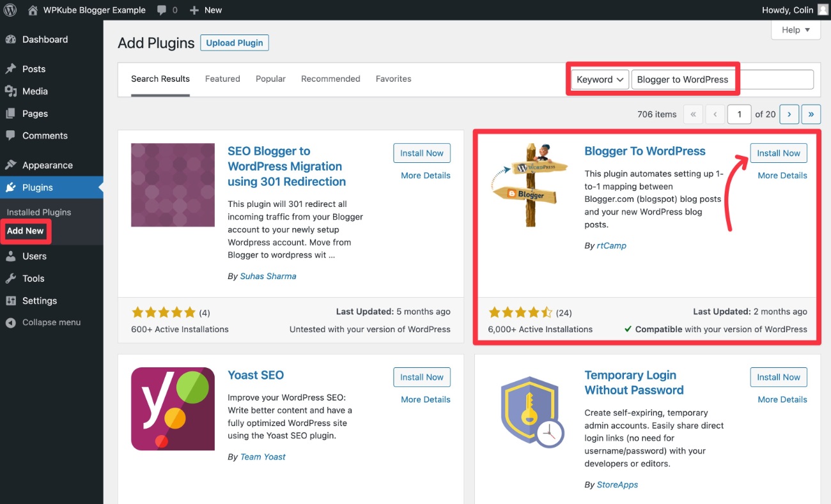The image size is (831, 504).
Task: Install the Blogger To WordPress plugin
Action: click(779, 153)
